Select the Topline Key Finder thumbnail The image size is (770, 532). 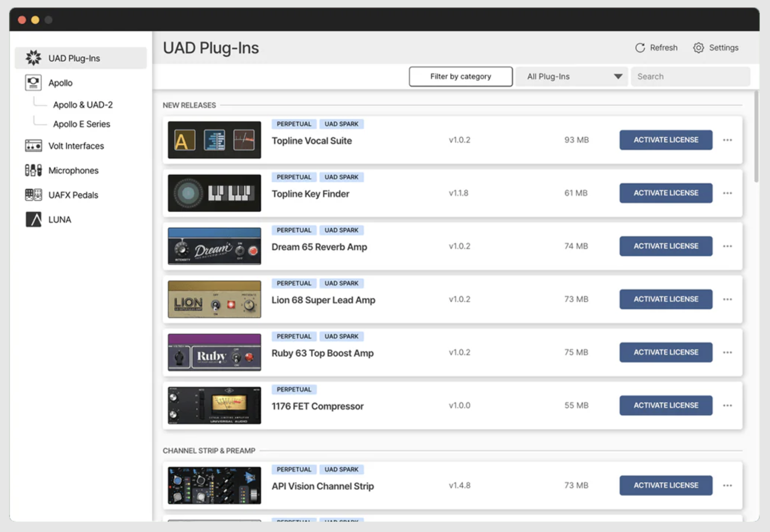(214, 193)
